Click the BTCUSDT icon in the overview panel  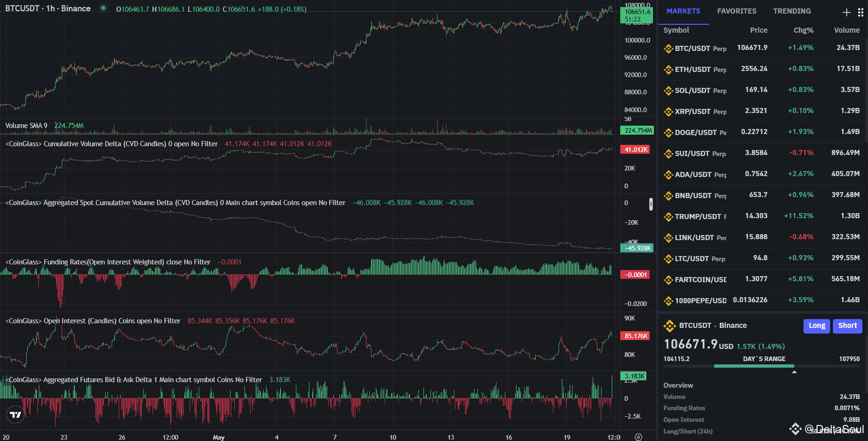[x=670, y=326]
